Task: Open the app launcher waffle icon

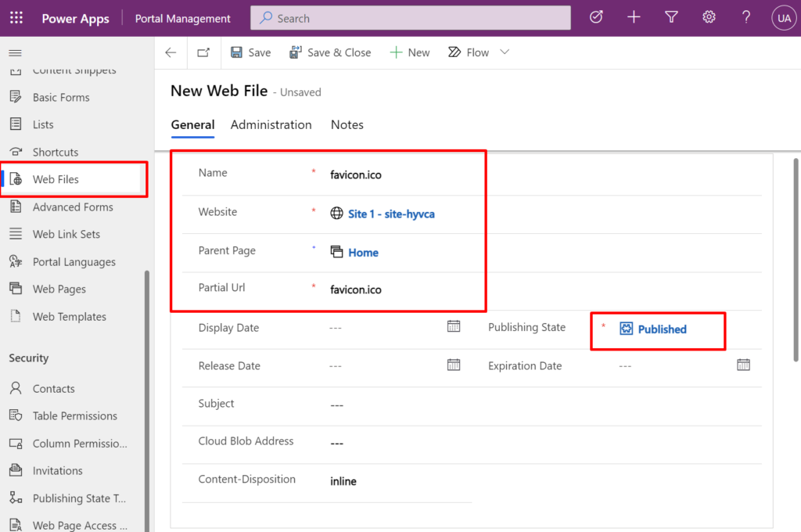Action: [x=16, y=18]
